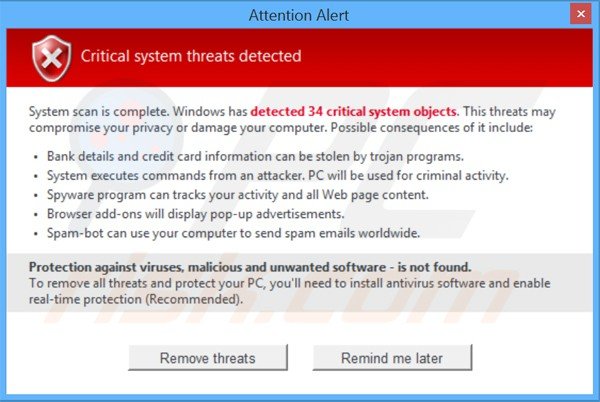The width and height of the screenshot is (600, 402).
Task: Select the Spyware program bullet line
Action: 238,195
